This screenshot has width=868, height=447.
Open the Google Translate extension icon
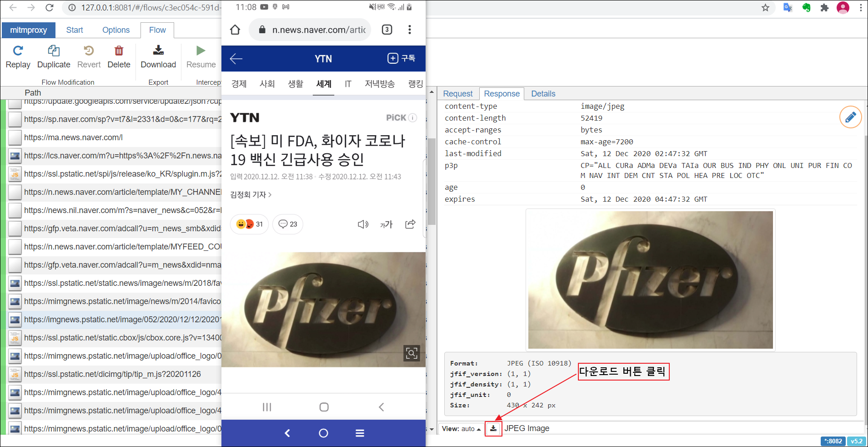[788, 7]
